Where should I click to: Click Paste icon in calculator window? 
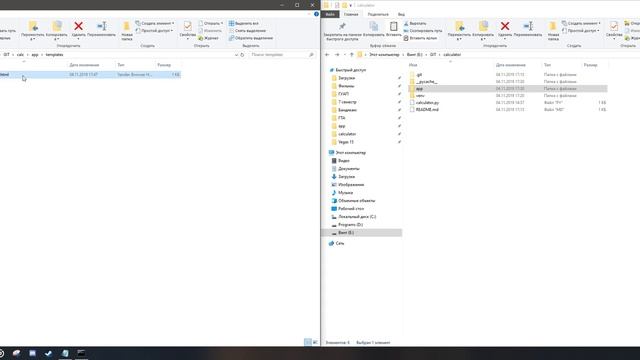click(x=393, y=29)
